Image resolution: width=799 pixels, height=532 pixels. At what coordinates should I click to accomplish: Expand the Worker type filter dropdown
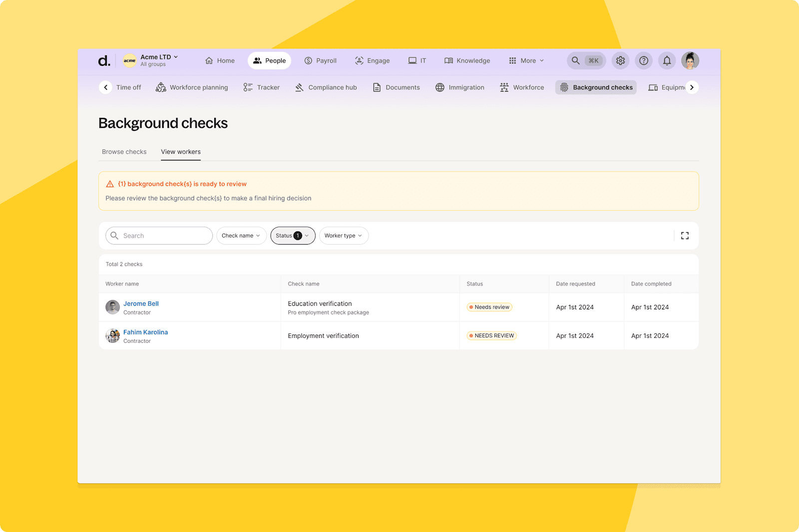click(344, 236)
